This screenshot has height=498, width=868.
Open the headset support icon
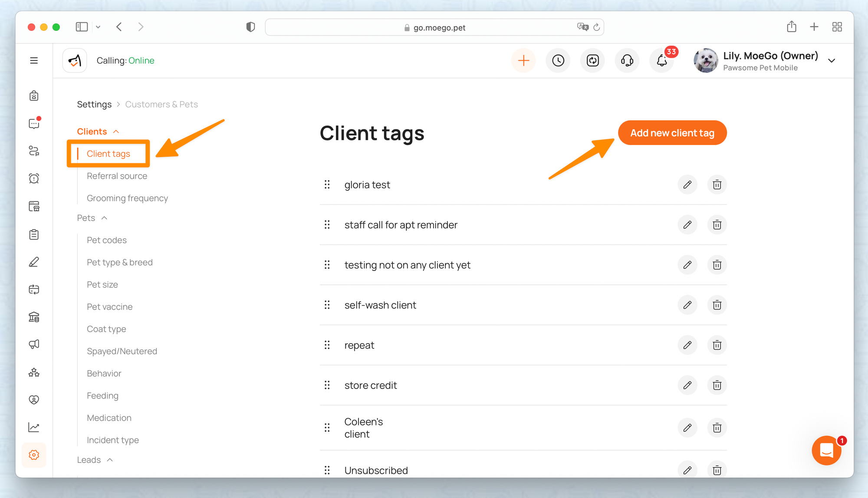coord(627,60)
